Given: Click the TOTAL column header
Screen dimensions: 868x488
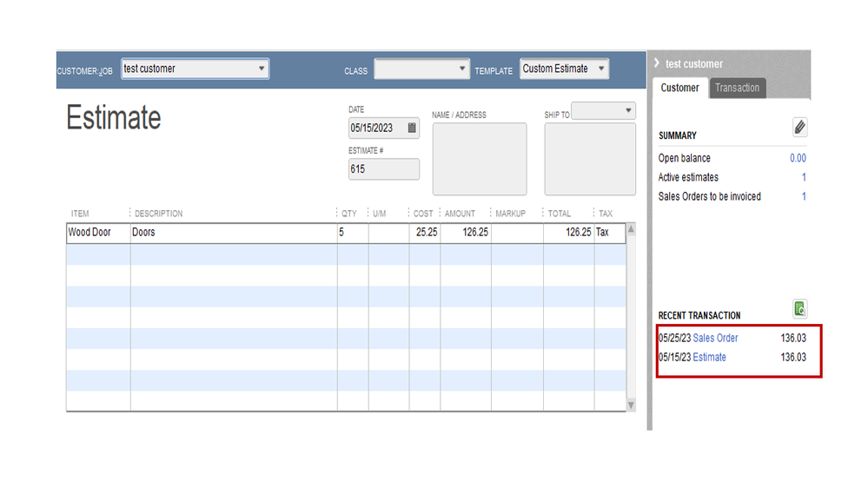Looking at the screenshot, I should tap(559, 214).
